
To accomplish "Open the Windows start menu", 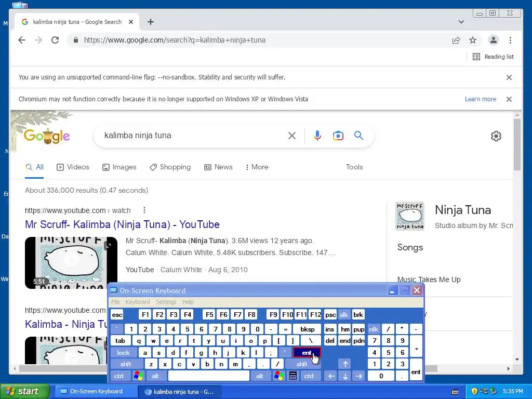I will pyautogui.click(x=25, y=392).
